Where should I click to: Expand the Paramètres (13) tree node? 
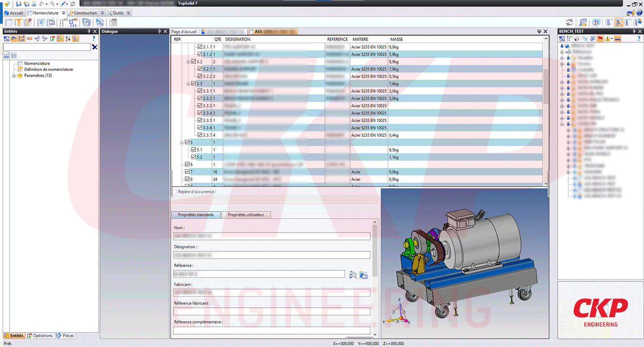pos(14,76)
